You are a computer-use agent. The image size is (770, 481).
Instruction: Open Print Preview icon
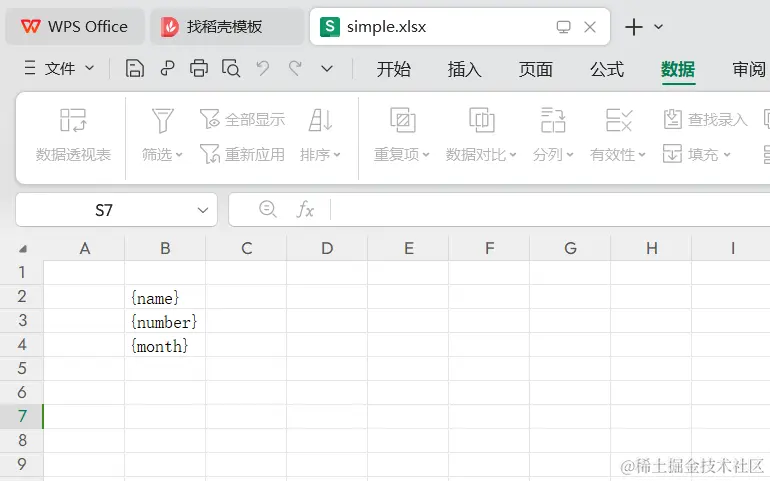point(230,68)
